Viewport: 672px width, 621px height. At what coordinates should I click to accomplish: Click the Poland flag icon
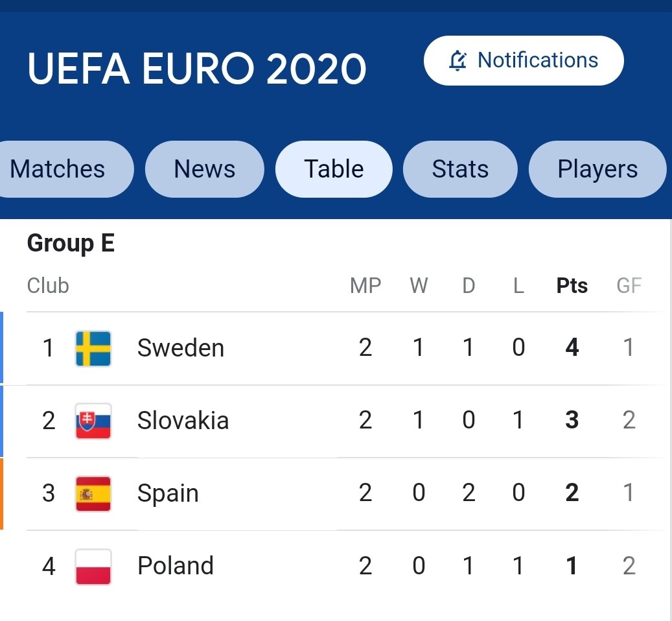(x=93, y=566)
